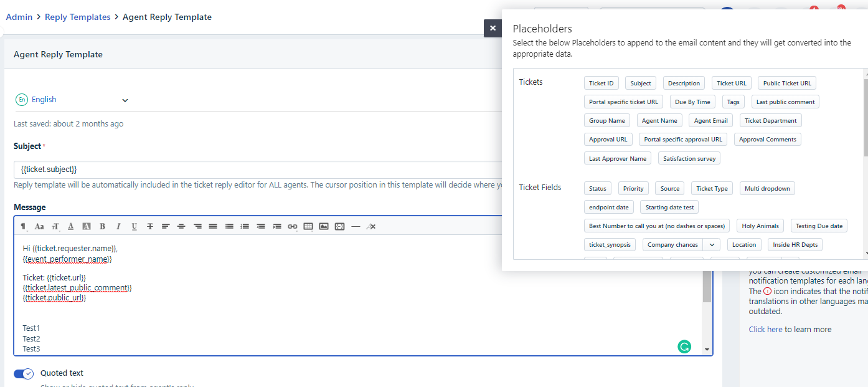Screen dimensions: 868x387
Task: Go to Reply Templates breadcrumb
Action: click(78, 17)
